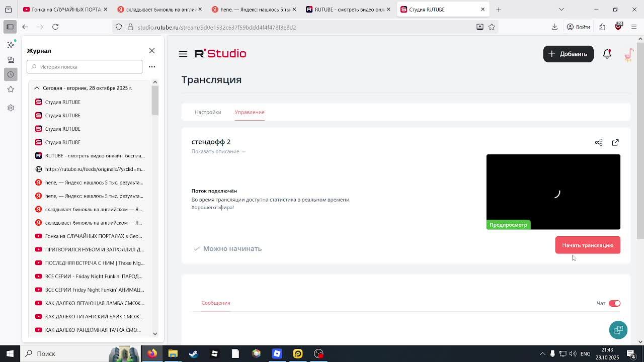Close the Журнал sidebar panel
Screen dimensions: 644x362
[x=152, y=51]
